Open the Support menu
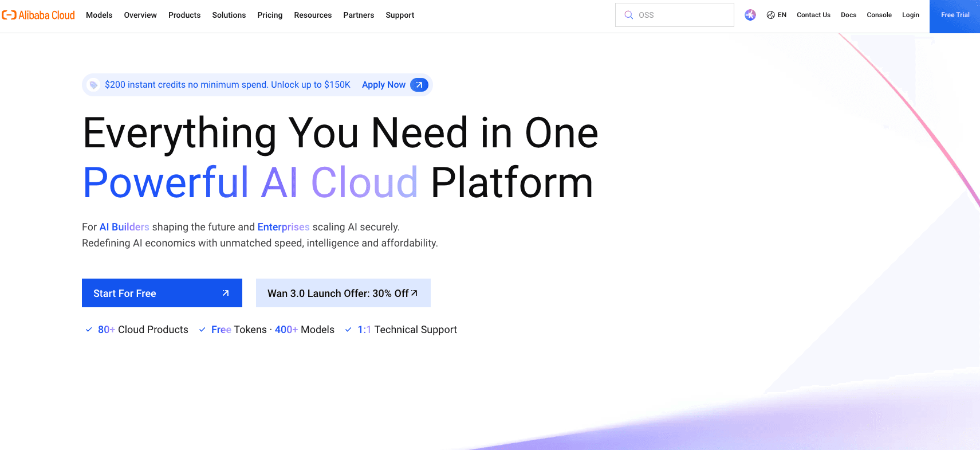Viewport: 980px width, 450px height. 400,15
